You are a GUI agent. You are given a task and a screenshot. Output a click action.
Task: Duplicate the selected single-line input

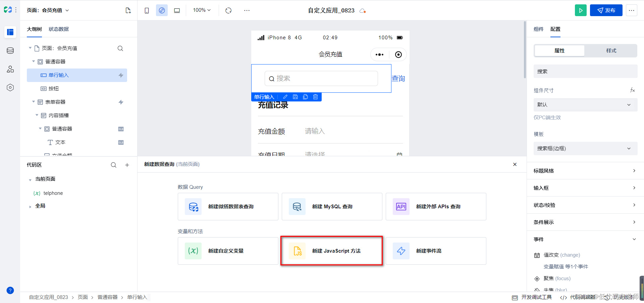[x=305, y=97]
